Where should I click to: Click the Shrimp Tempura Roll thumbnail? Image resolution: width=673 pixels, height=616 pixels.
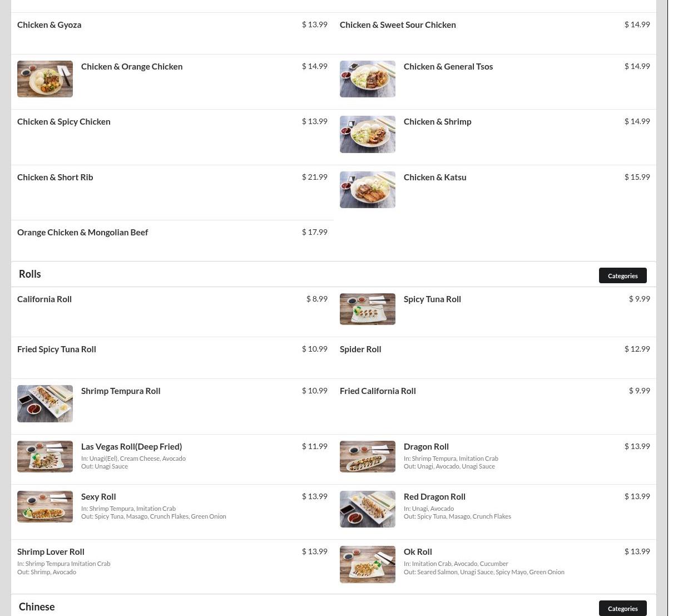point(45,403)
